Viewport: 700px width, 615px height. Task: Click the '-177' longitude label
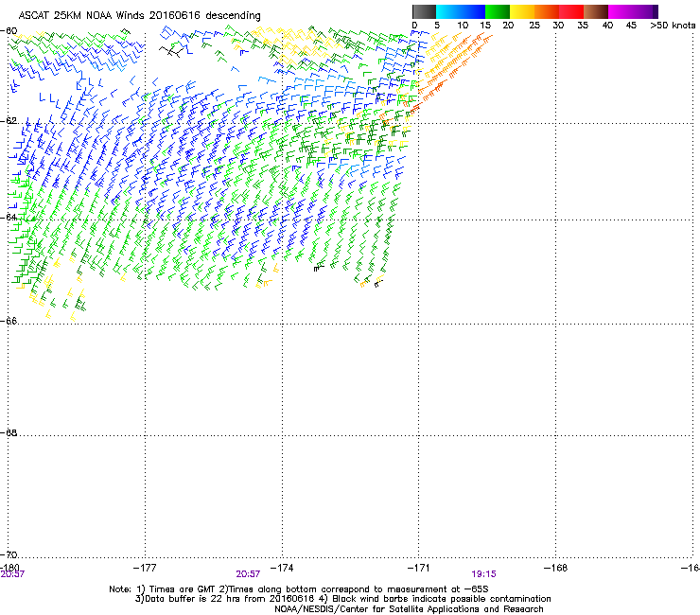click(x=145, y=568)
